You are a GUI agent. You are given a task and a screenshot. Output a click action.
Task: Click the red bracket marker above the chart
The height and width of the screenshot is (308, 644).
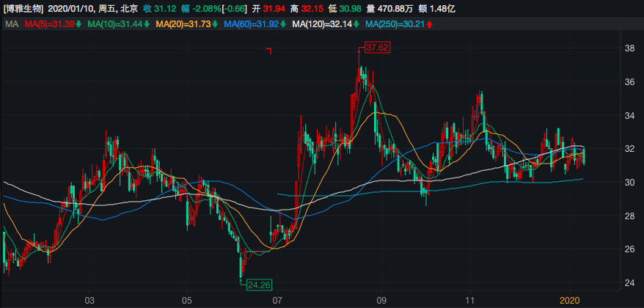(269, 51)
